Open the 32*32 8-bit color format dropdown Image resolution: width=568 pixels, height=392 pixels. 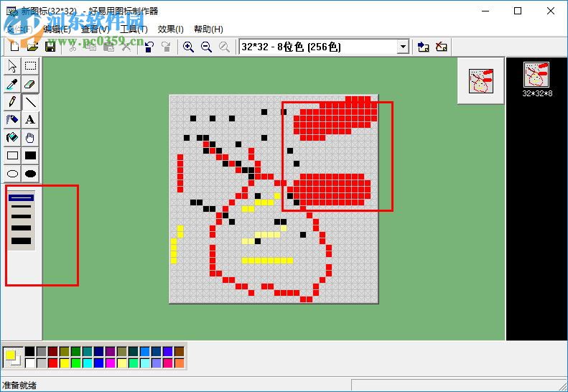(403, 47)
